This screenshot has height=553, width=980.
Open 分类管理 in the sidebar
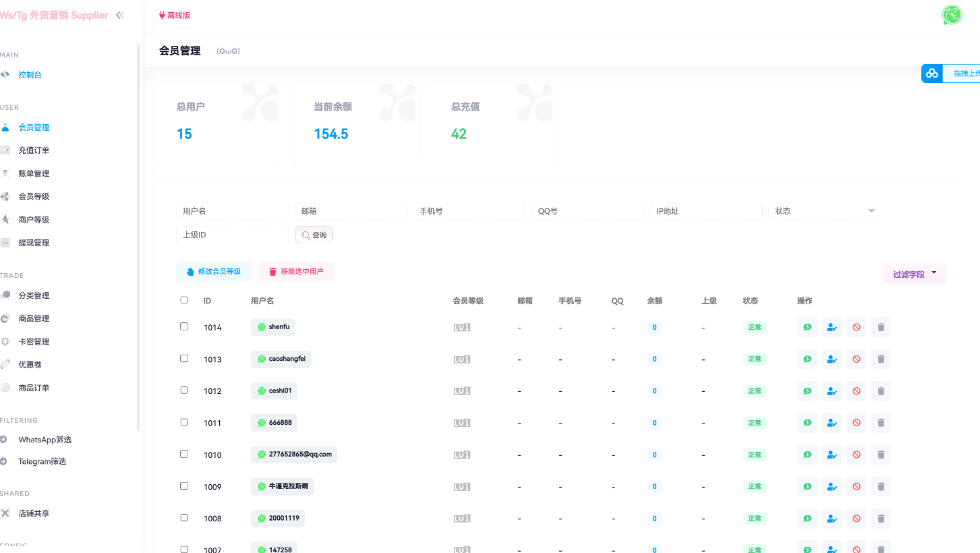34,295
